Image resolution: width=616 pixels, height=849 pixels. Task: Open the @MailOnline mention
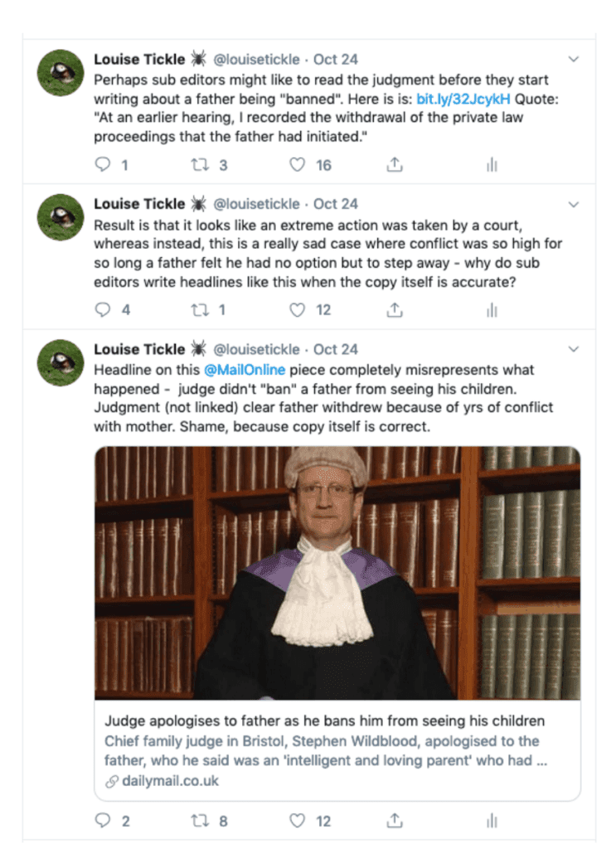coord(245,370)
